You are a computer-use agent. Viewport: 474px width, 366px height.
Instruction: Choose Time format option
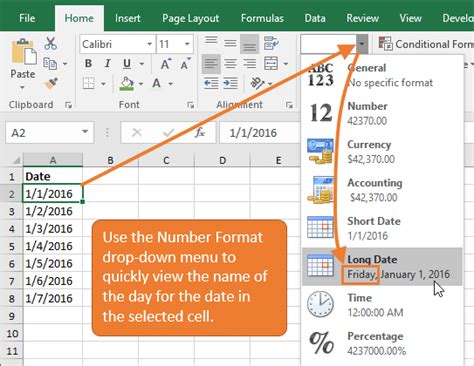(382, 305)
